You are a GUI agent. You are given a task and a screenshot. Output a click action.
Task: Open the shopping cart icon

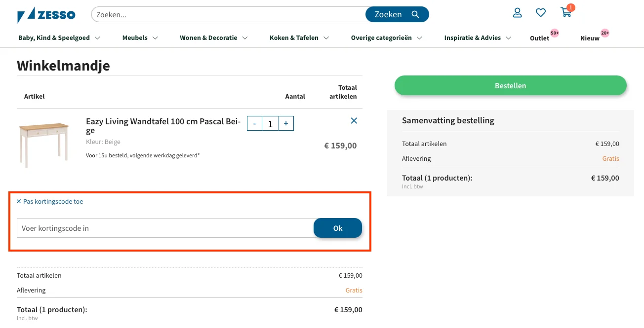(x=566, y=13)
